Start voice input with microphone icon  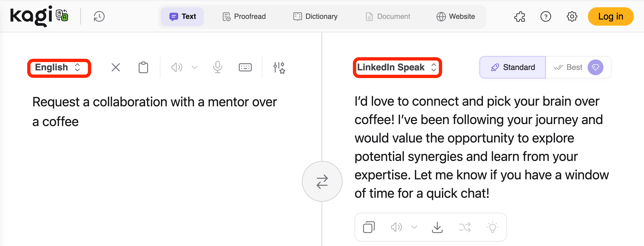coord(217,67)
